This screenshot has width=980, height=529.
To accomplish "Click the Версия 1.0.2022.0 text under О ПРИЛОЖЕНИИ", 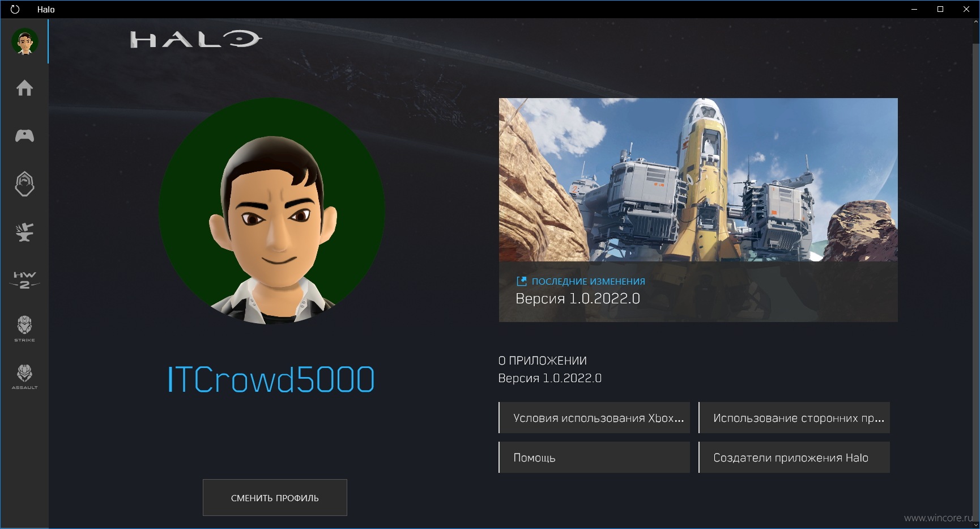I will (549, 378).
